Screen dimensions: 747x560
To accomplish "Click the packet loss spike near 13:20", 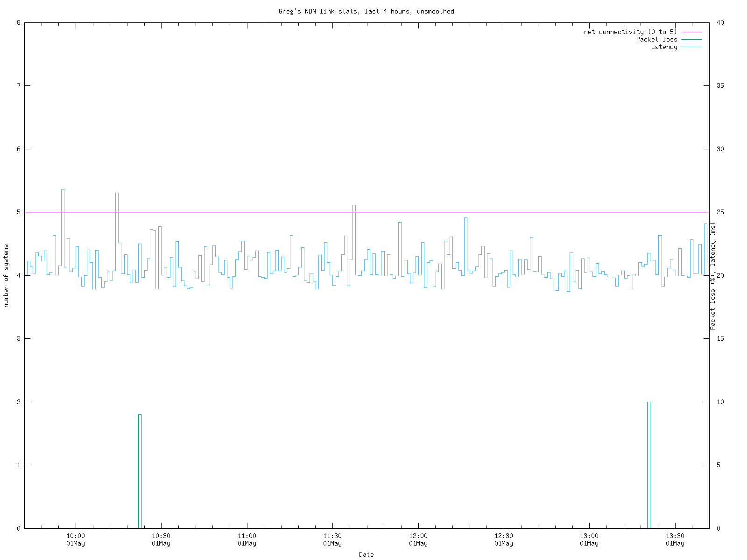I will coord(648,465).
